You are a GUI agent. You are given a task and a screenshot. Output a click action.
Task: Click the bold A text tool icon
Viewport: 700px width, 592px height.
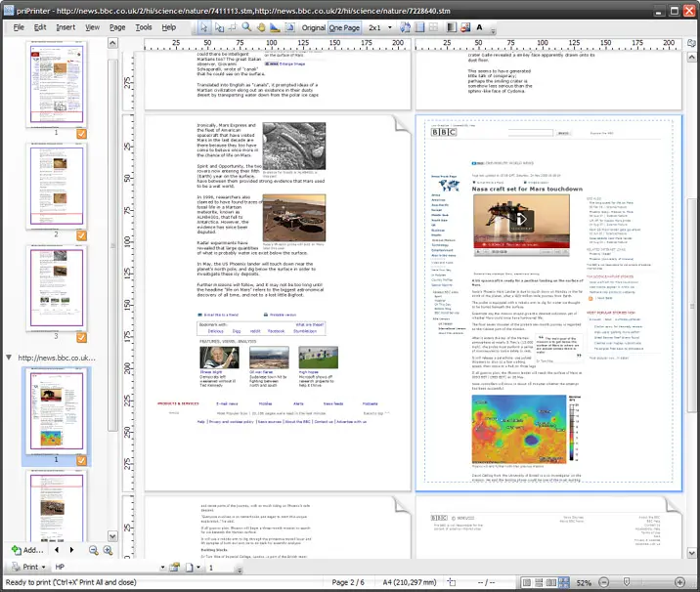(480, 27)
